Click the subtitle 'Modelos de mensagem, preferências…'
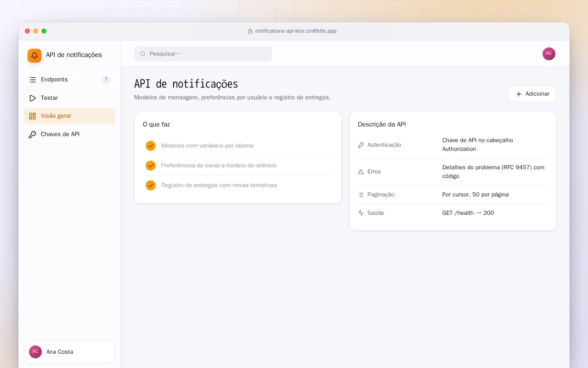The height and width of the screenshot is (368, 588). tap(232, 98)
